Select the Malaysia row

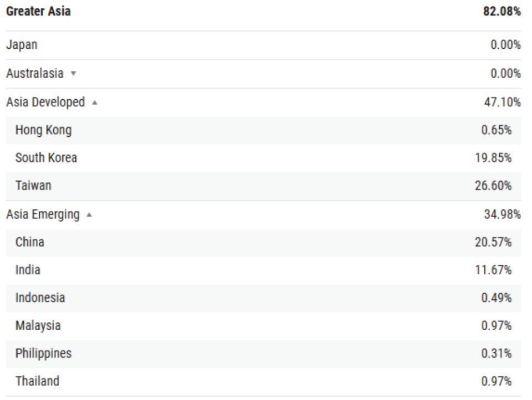coord(263,326)
